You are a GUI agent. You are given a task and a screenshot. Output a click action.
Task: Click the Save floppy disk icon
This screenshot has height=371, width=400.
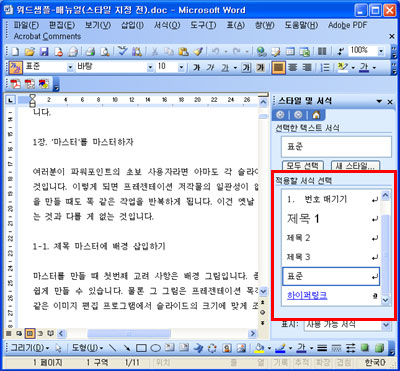tap(44, 51)
